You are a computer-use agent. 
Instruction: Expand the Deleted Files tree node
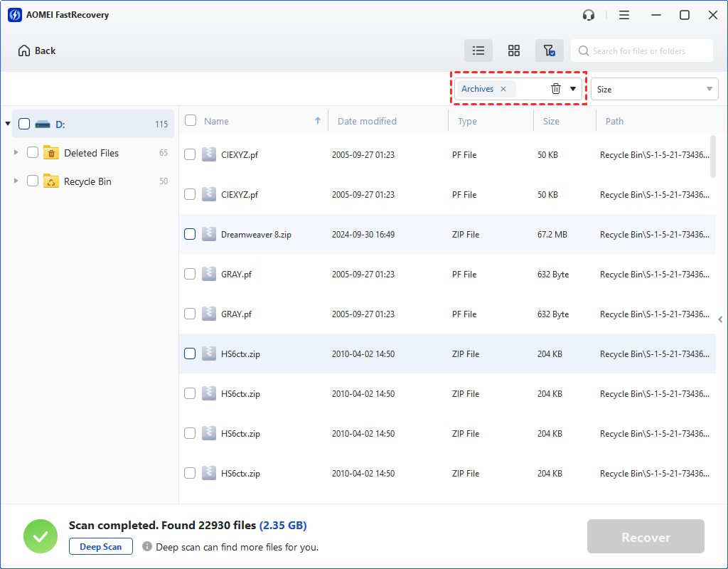[16, 153]
